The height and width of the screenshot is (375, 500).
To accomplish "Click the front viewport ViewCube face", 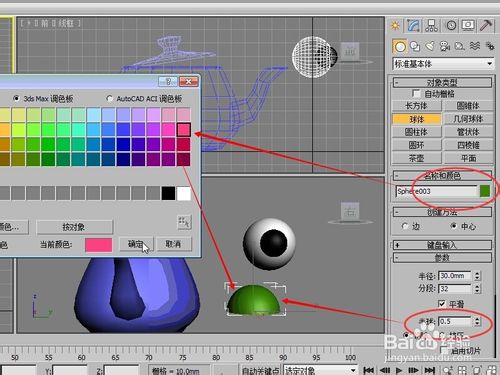I will click(x=350, y=52).
